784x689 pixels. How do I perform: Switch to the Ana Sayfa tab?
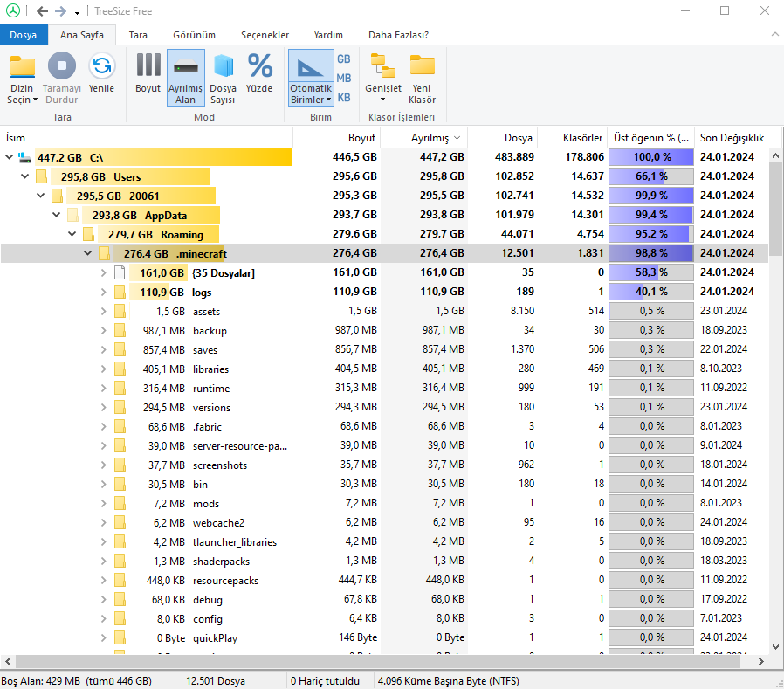tap(82, 35)
